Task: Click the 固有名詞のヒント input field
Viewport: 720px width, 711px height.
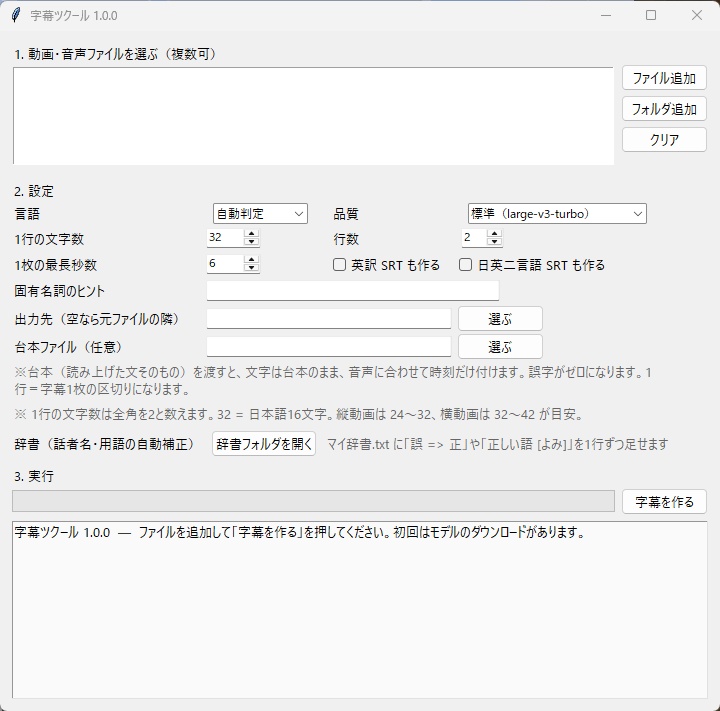Action: [353, 291]
